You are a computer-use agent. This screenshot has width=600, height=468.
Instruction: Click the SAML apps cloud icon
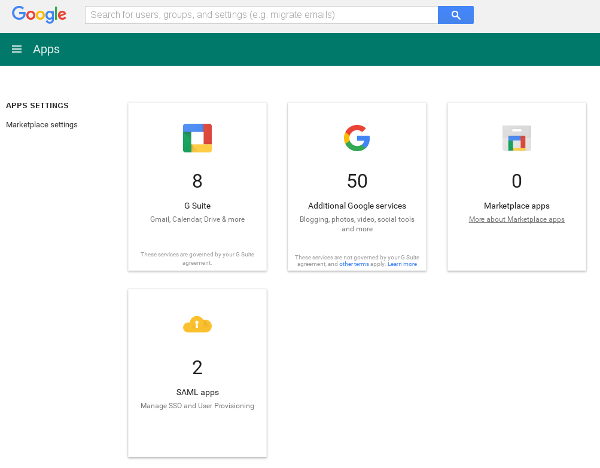[197, 325]
